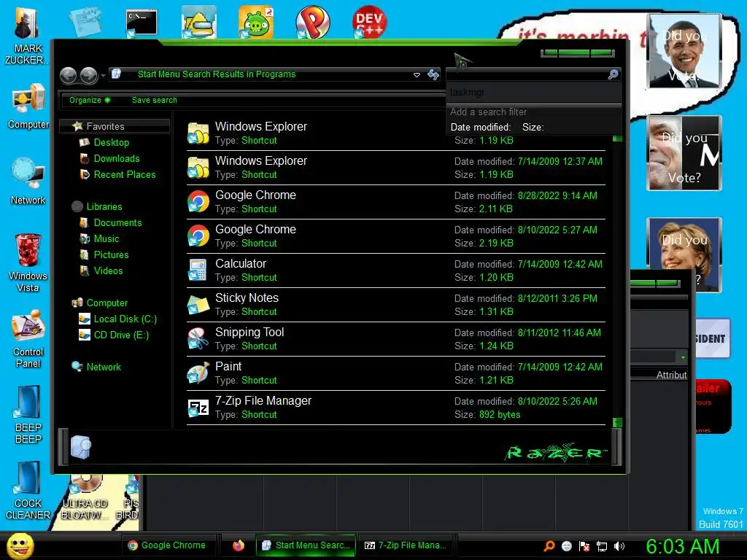Click the BEEP BEEP desktop icon

pyautogui.click(x=28, y=414)
